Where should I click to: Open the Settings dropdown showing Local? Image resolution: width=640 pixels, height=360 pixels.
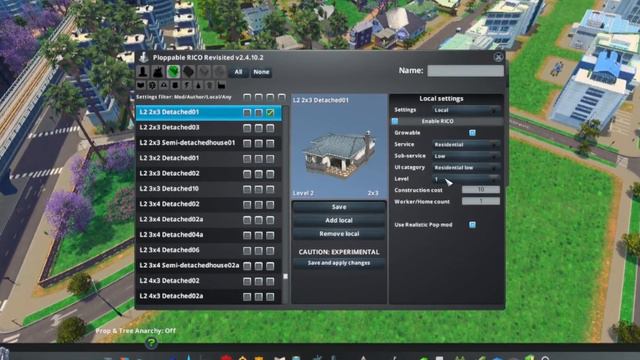point(467,110)
